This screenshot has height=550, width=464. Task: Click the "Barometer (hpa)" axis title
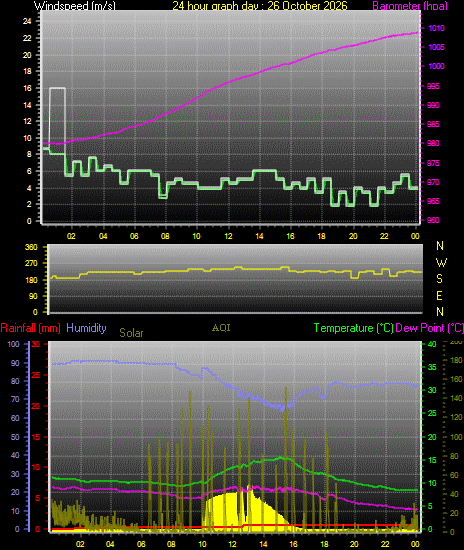tap(410, 5)
